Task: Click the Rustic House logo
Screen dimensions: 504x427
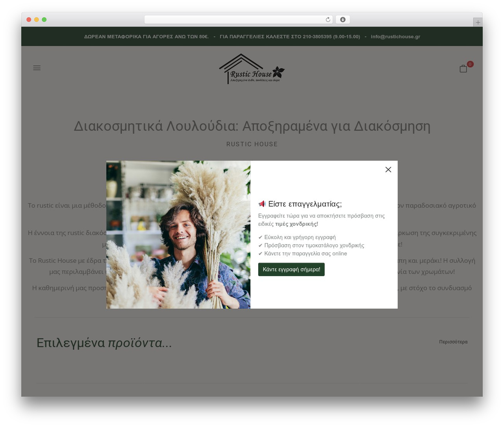Action: coord(252,69)
